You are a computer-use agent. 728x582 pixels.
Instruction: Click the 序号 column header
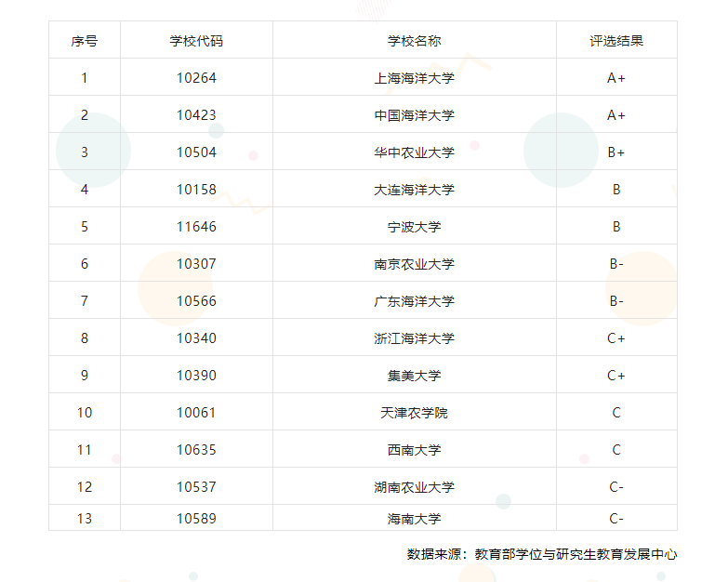point(85,41)
